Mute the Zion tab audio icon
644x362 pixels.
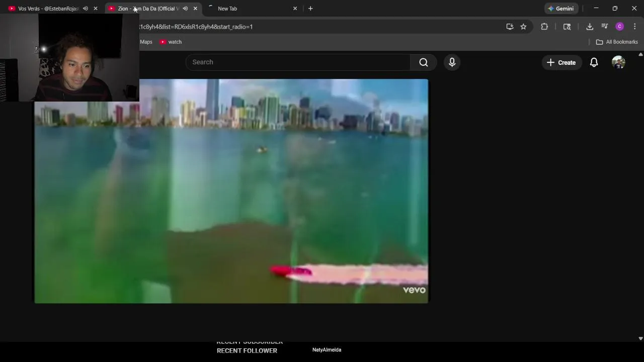click(x=185, y=9)
